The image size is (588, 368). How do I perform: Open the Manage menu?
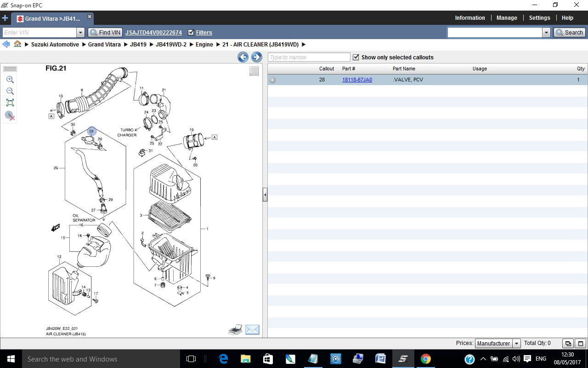507,18
